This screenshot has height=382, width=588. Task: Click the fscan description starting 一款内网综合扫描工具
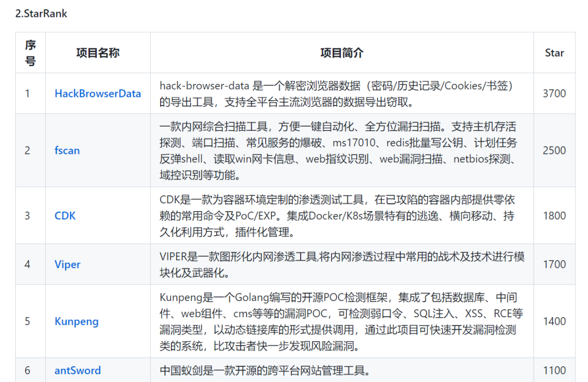pyautogui.click(x=338, y=151)
